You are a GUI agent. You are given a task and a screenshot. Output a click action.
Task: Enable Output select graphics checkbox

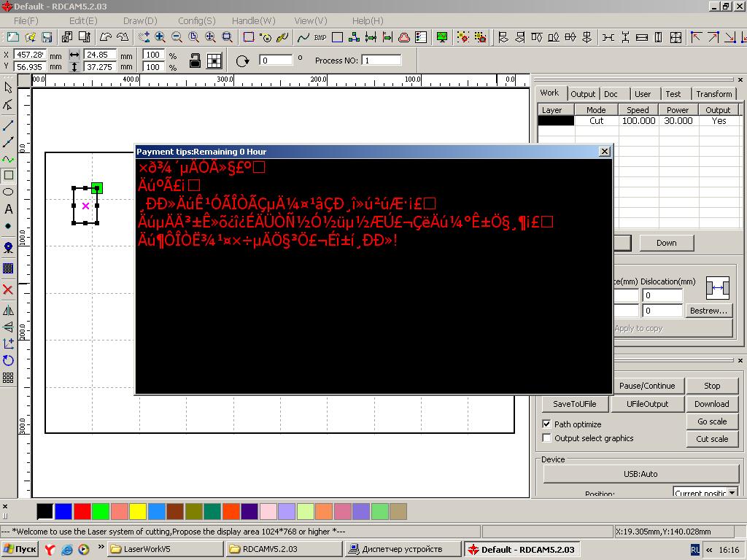click(546, 437)
